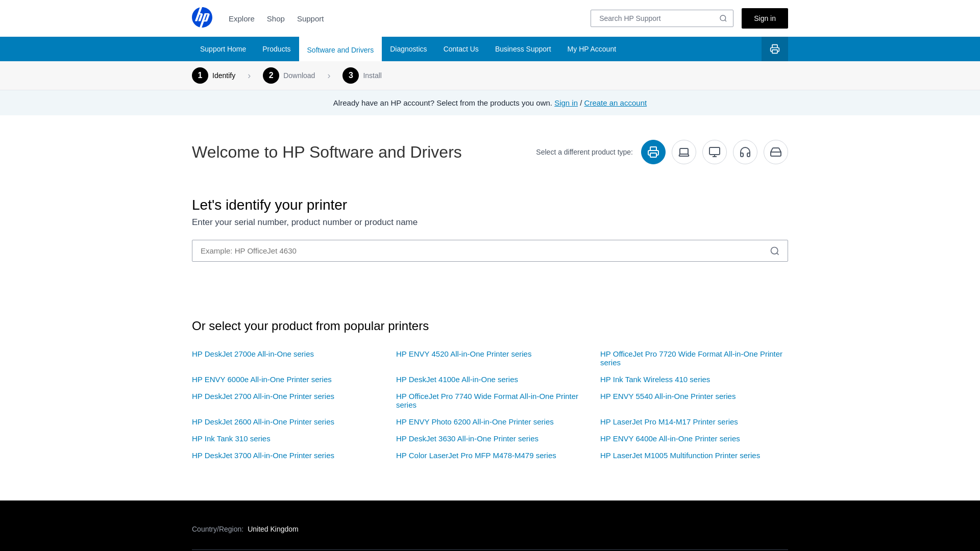Viewport: 980px width, 551px height.
Task: Open My HP Account tab
Action: (592, 49)
